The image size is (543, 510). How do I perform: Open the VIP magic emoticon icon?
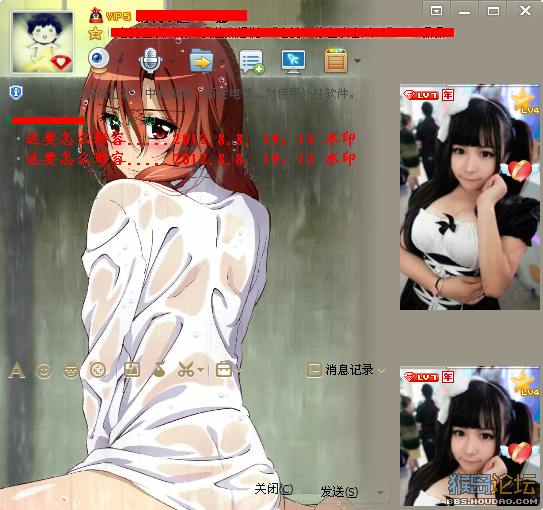(x=71, y=370)
